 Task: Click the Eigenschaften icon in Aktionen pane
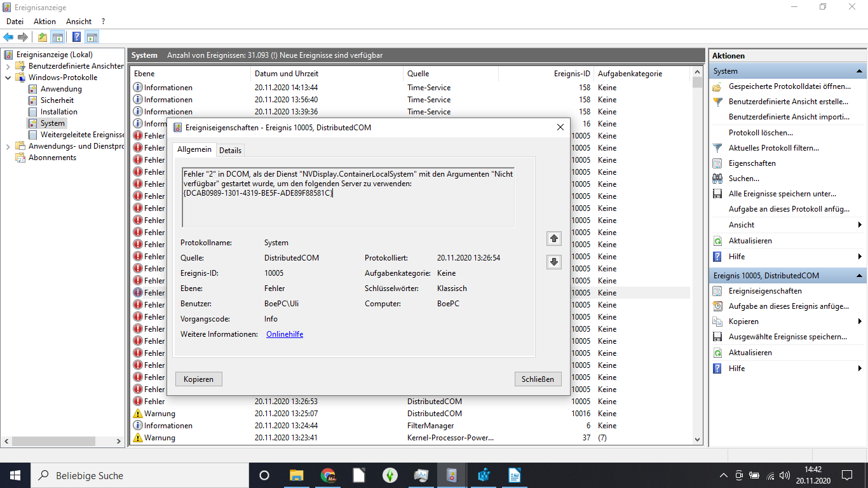pyautogui.click(x=717, y=163)
